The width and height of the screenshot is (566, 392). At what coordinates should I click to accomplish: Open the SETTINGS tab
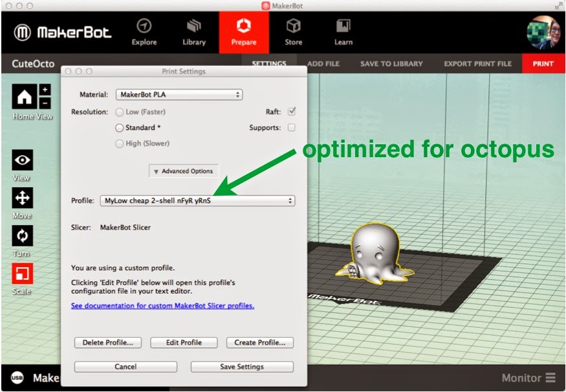(x=269, y=64)
